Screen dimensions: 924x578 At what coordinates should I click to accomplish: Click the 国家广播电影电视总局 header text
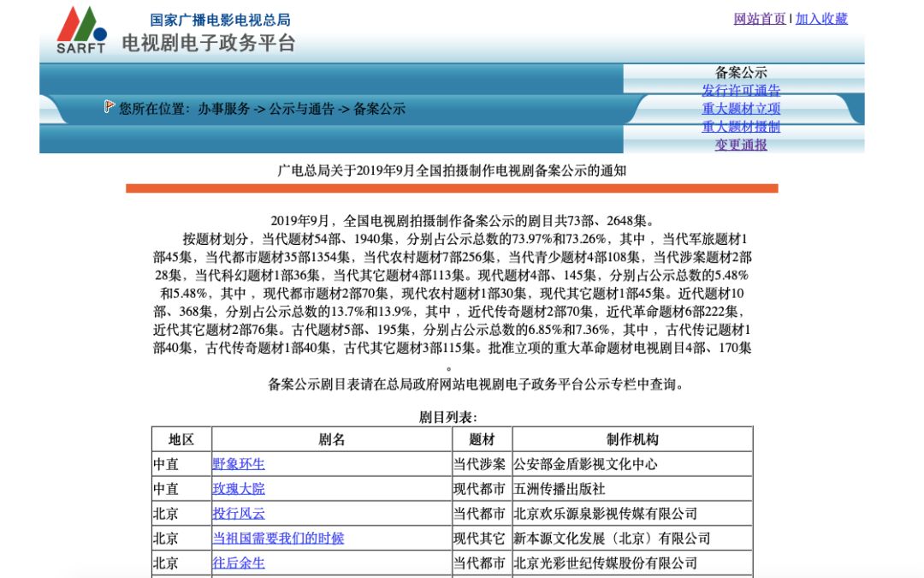point(221,20)
